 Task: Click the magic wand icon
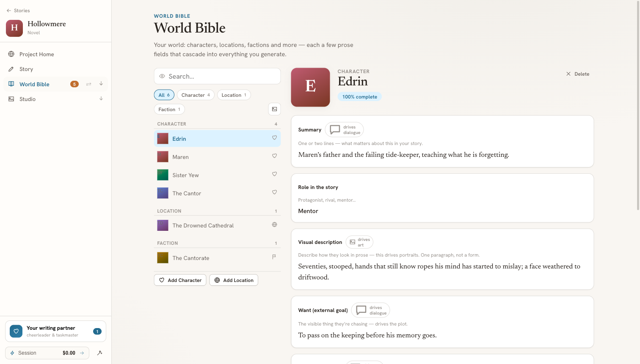(x=100, y=353)
